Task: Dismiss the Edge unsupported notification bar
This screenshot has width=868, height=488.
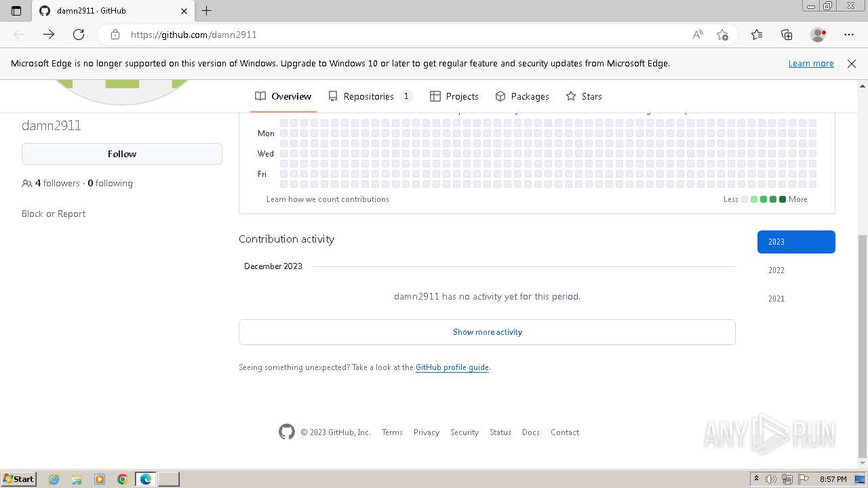Action: pos(852,63)
